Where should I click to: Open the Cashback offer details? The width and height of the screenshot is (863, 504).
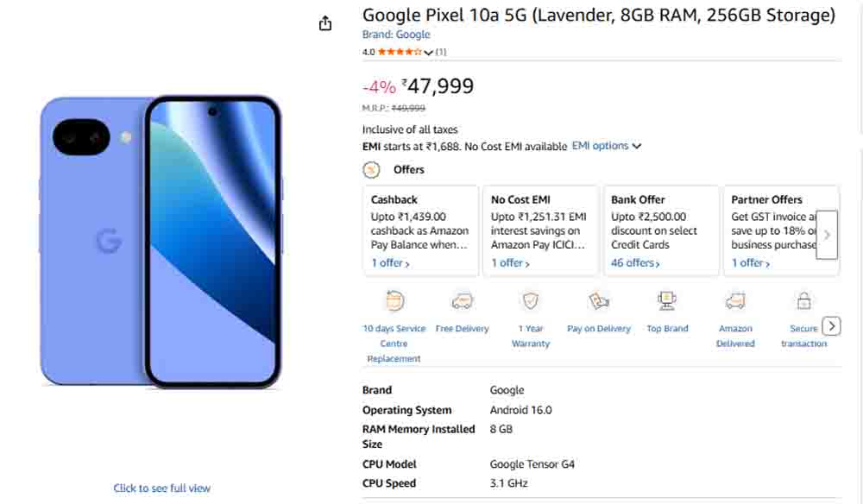[x=389, y=263]
